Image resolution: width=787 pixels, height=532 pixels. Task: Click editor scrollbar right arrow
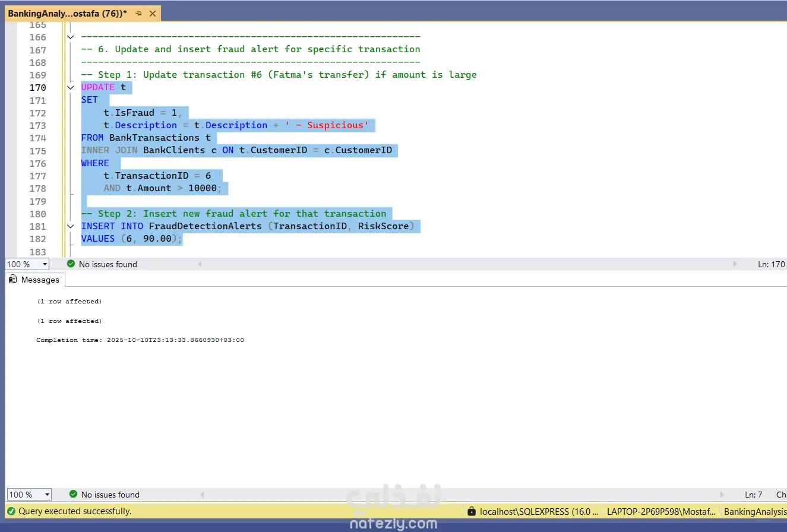(735, 264)
